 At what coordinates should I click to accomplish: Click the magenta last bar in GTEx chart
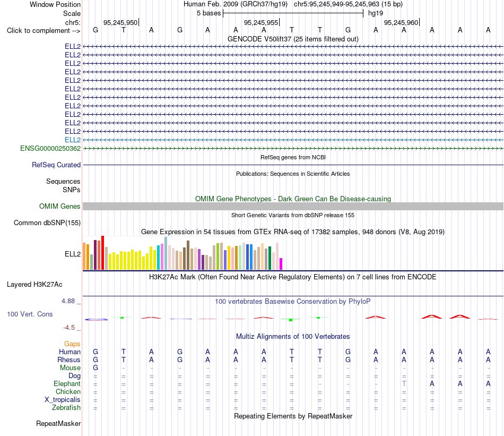point(281,264)
